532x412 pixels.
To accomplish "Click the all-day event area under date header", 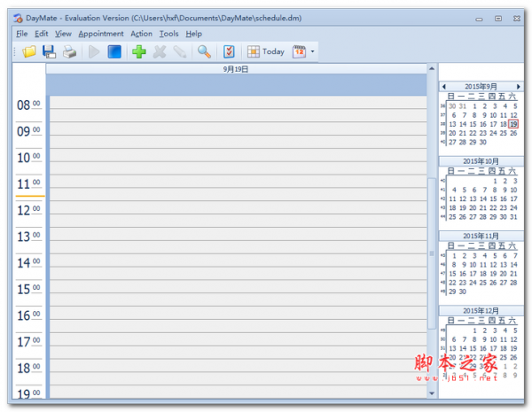I will pyautogui.click(x=236, y=85).
